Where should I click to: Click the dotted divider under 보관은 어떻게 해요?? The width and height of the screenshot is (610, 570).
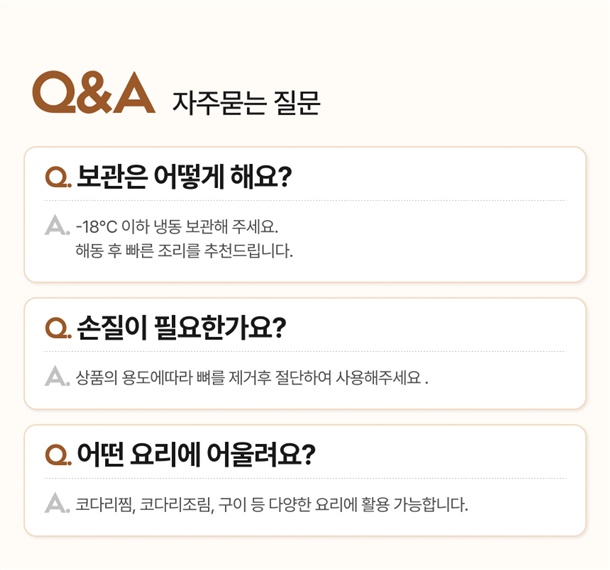(305, 201)
